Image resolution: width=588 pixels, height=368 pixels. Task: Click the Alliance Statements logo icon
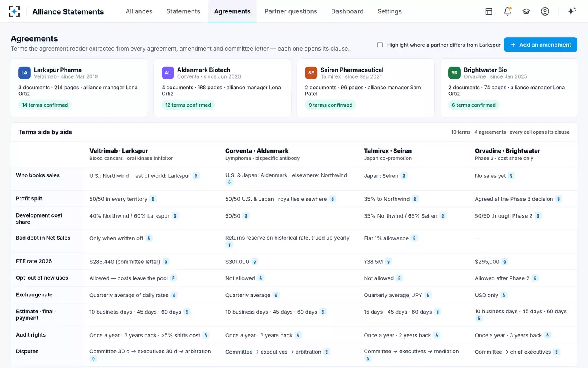pos(14,11)
